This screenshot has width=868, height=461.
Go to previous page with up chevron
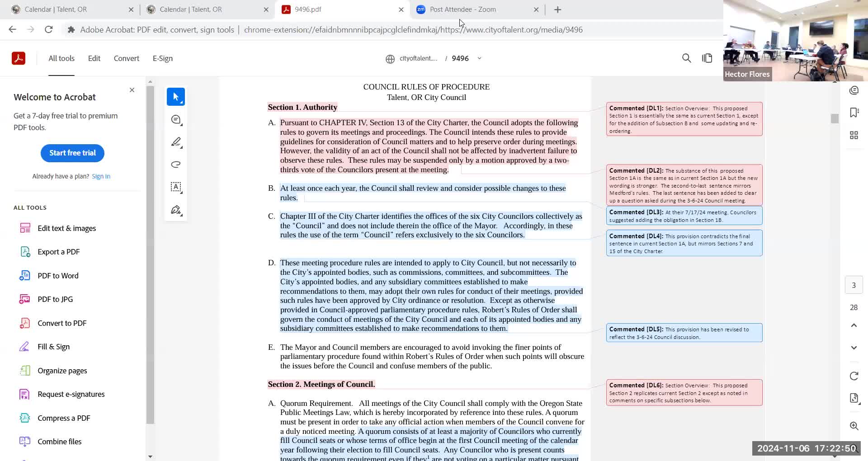click(854, 325)
